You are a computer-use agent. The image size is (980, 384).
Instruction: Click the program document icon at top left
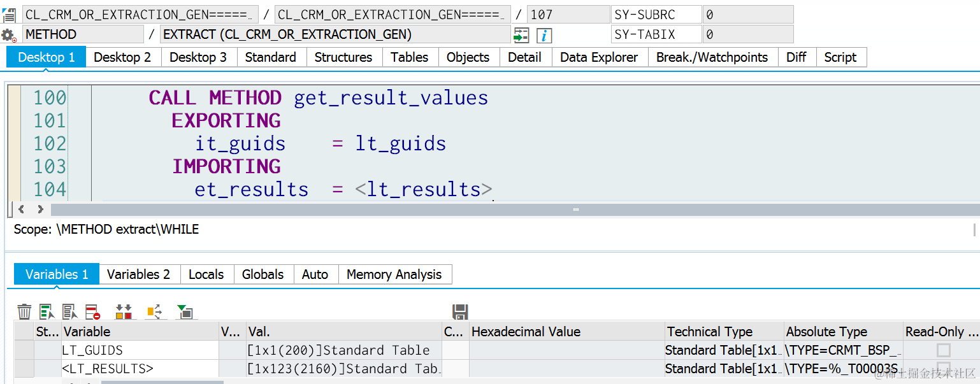[x=9, y=15]
